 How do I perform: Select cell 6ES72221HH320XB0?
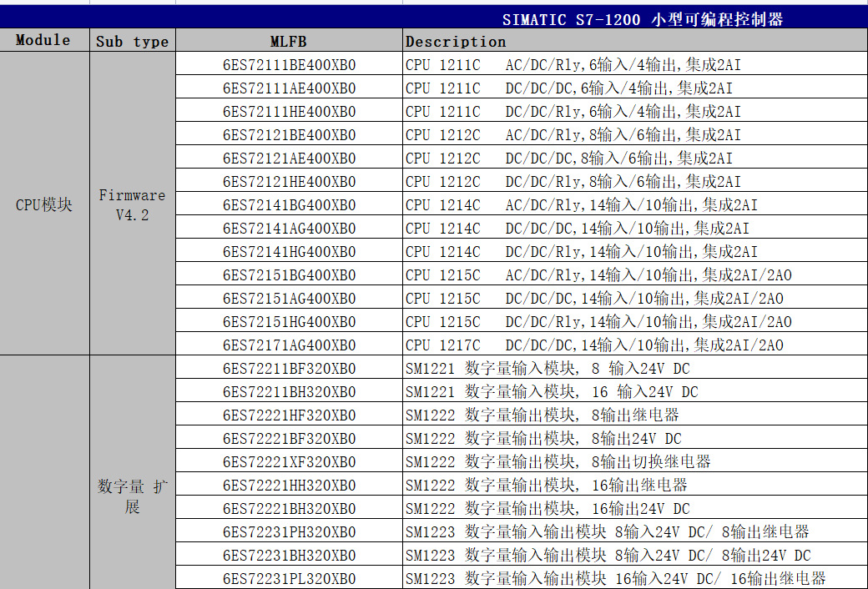coord(289,485)
